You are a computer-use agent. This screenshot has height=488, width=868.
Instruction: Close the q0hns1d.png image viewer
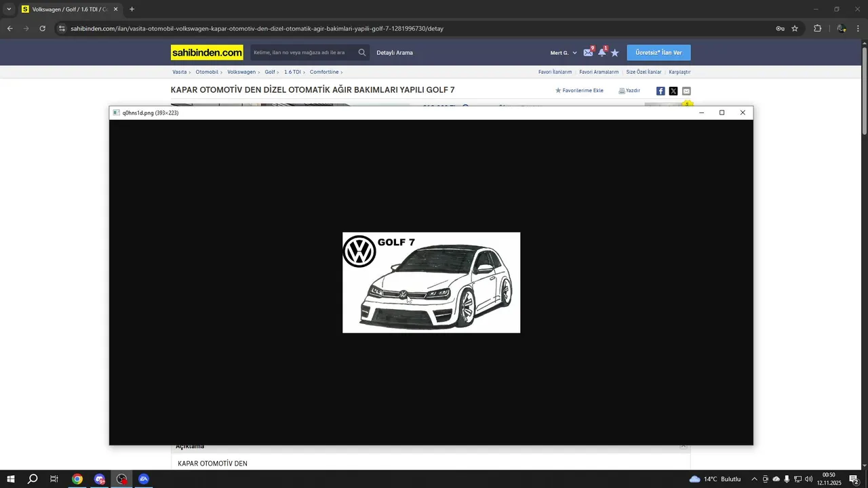tap(743, 113)
